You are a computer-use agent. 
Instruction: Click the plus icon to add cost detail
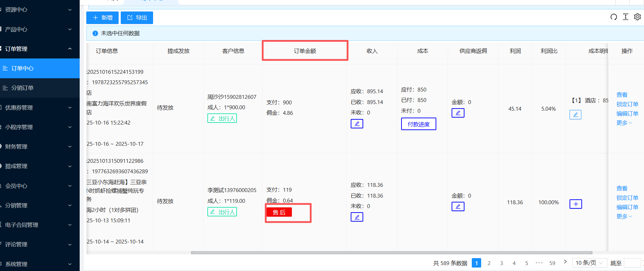click(576, 204)
